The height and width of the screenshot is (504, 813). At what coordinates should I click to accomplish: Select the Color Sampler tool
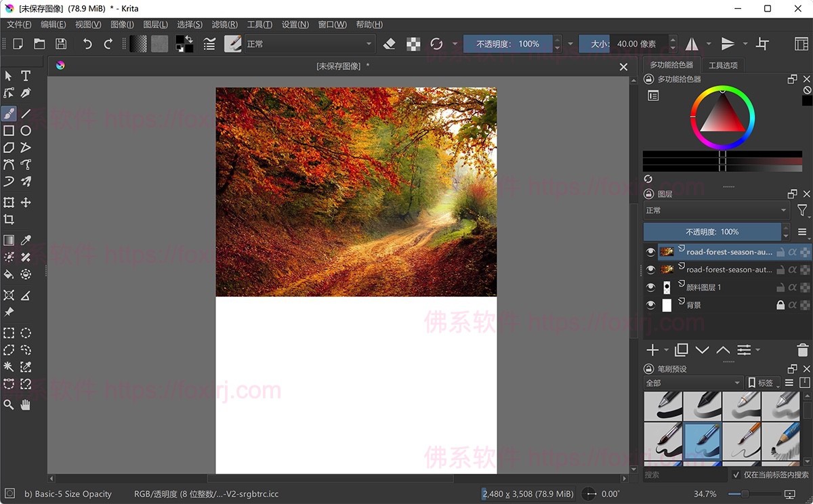click(x=25, y=240)
